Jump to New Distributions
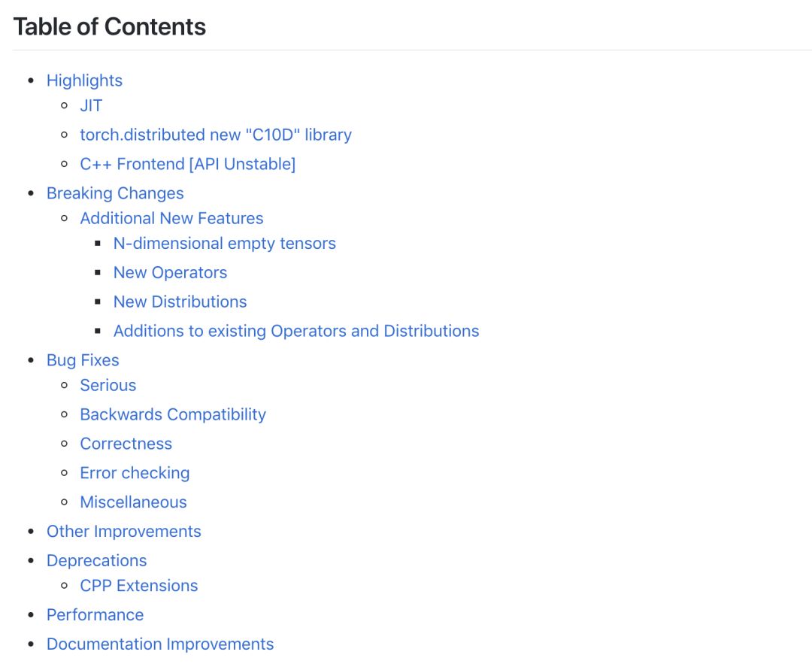 coord(180,302)
